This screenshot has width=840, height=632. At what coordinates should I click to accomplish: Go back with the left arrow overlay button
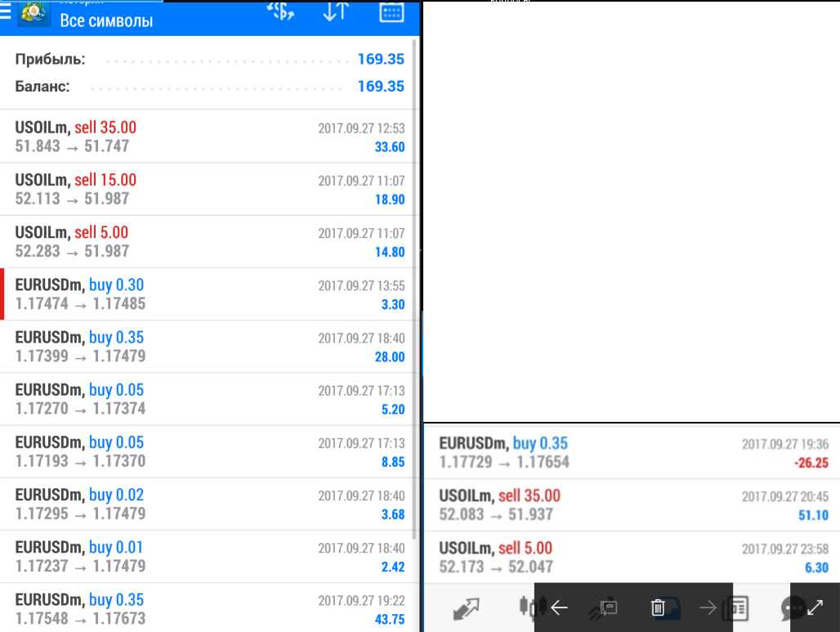point(559,607)
